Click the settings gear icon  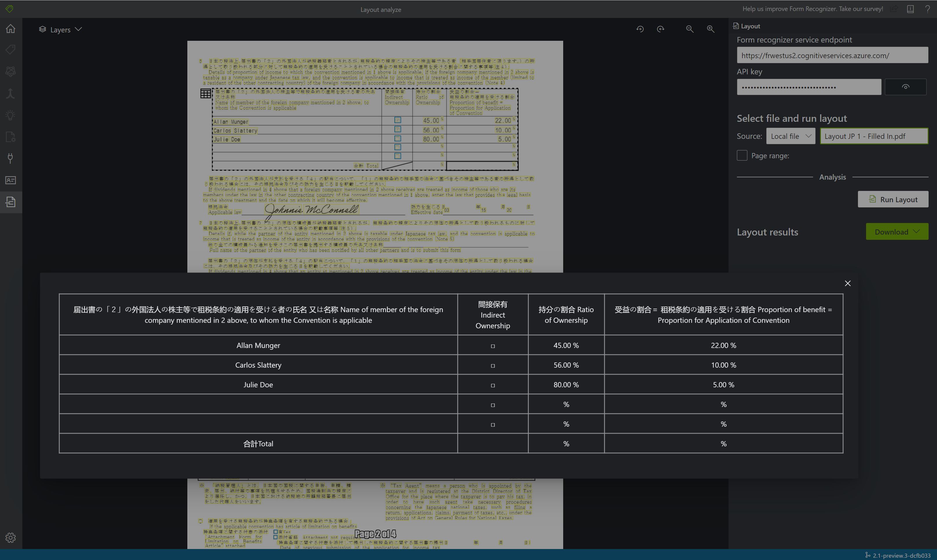[x=11, y=538]
